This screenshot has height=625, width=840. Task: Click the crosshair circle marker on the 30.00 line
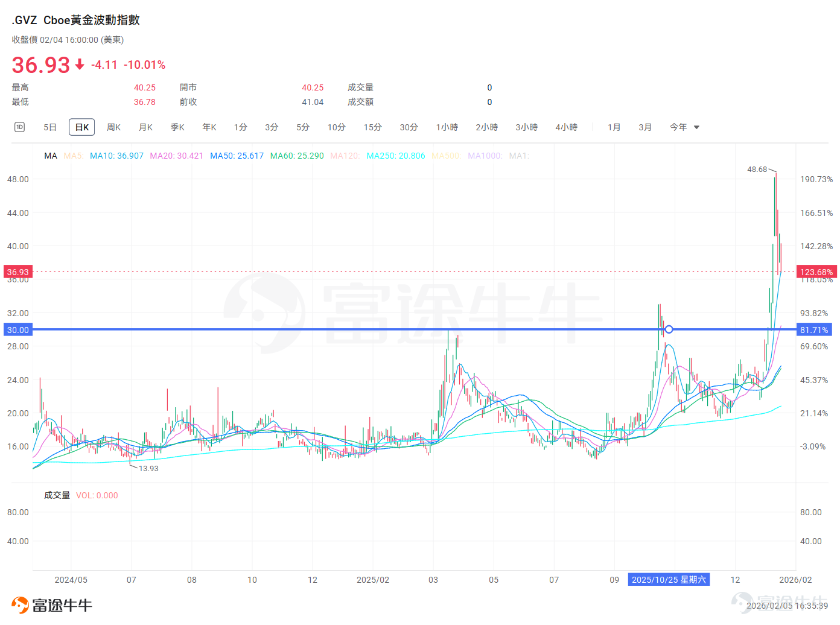point(669,329)
